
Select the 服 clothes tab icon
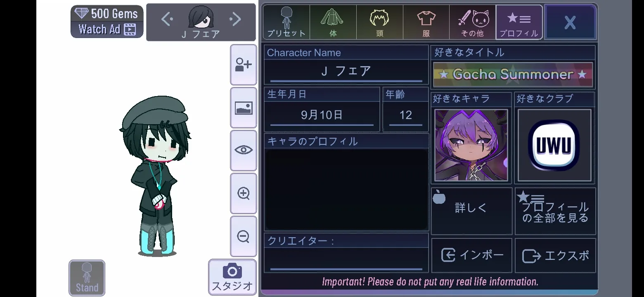point(426,22)
